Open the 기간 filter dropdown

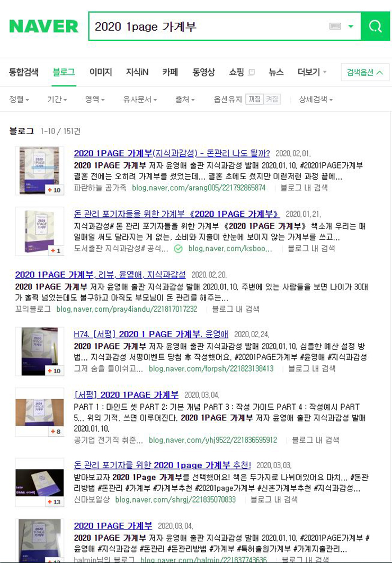(57, 100)
